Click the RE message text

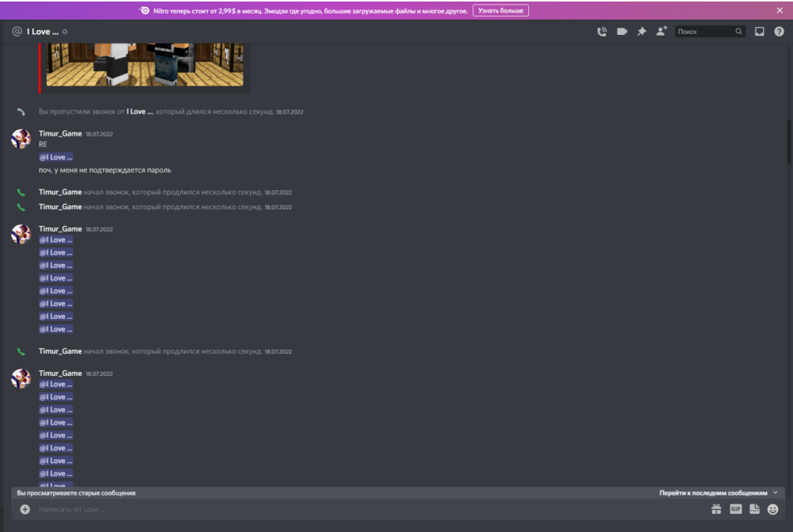click(x=43, y=144)
